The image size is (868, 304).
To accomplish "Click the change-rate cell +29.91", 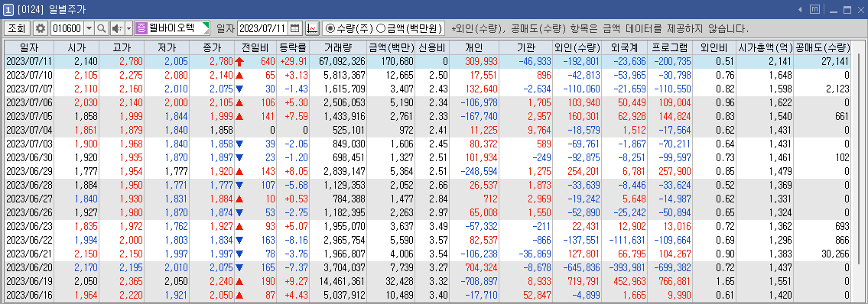I will point(294,61).
